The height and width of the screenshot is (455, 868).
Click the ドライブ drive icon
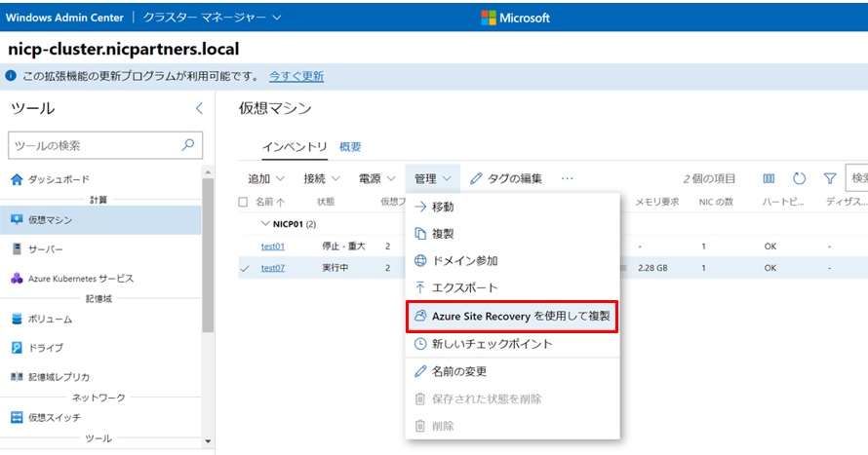point(17,348)
